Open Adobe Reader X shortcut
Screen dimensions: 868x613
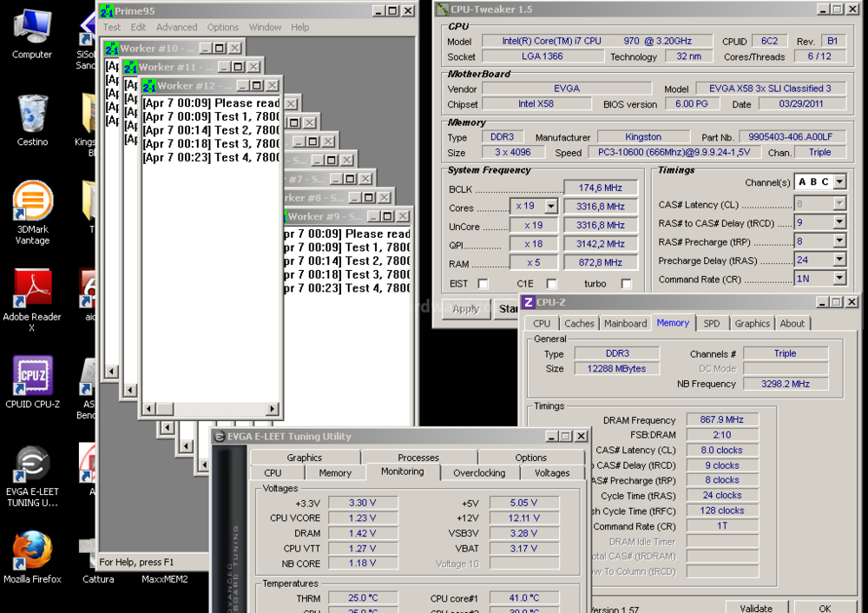point(32,300)
